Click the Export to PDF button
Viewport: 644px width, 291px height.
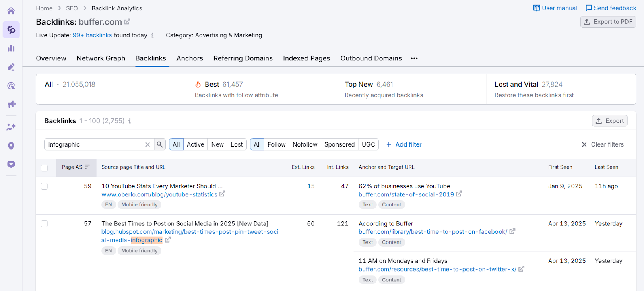pyautogui.click(x=608, y=22)
